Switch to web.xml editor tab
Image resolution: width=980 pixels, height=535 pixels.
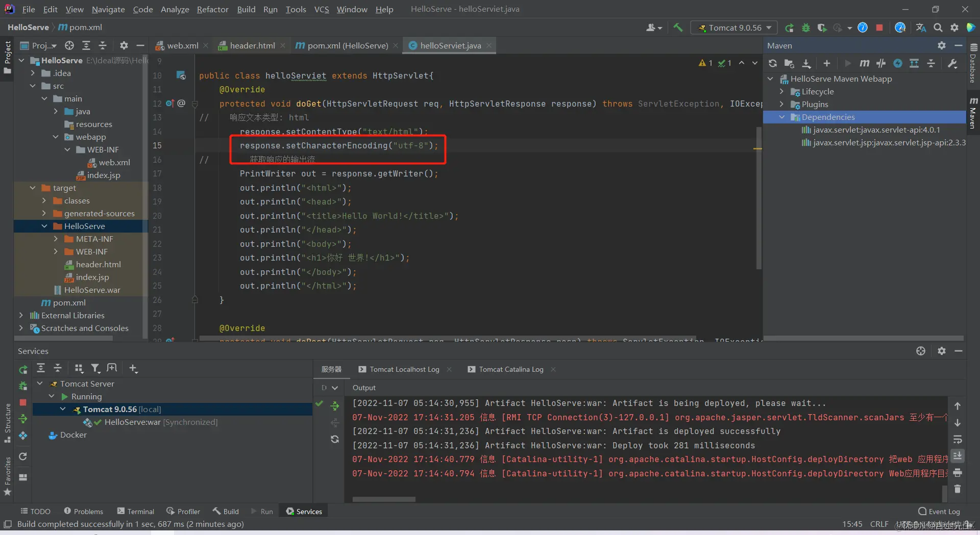[x=182, y=45]
